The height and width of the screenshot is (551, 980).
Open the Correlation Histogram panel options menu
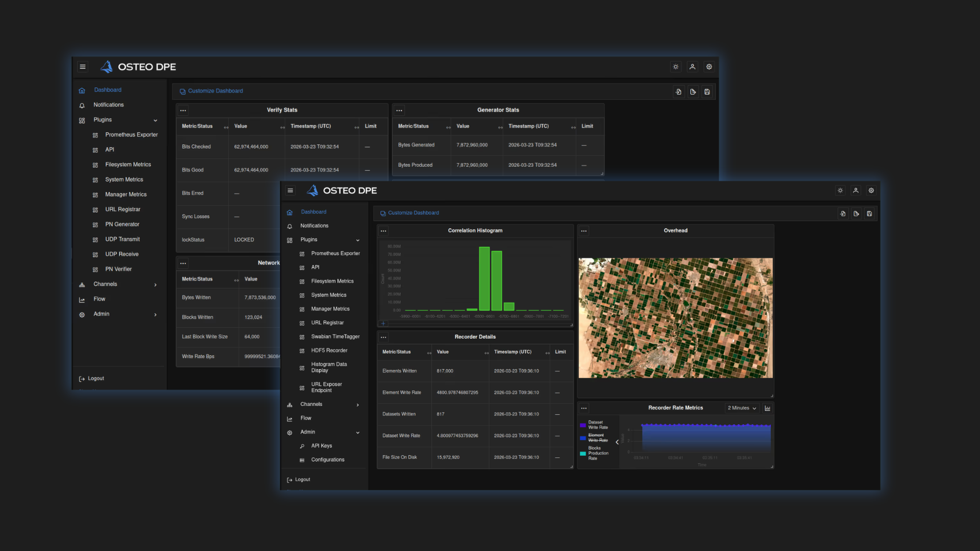(x=383, y=231)
